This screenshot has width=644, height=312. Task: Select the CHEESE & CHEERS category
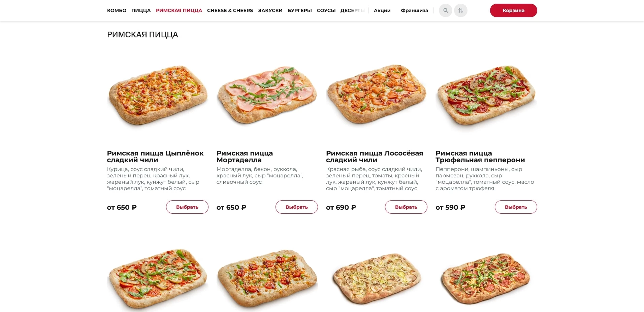pos(230,10)
